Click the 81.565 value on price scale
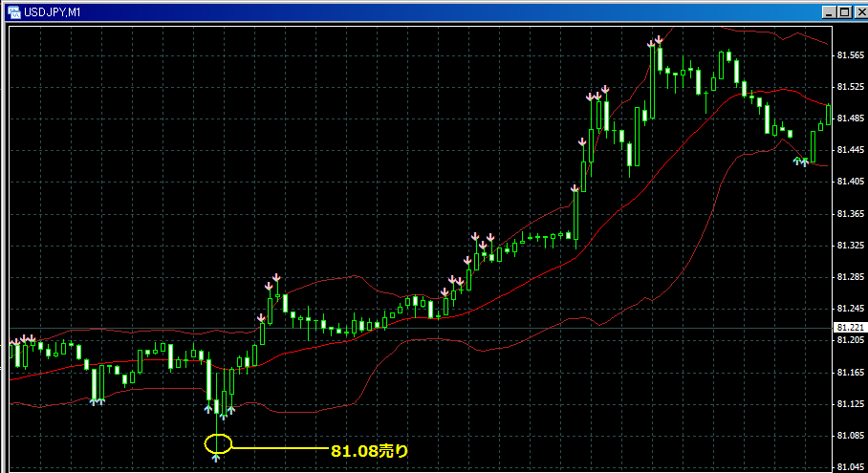 coord(849,55)
